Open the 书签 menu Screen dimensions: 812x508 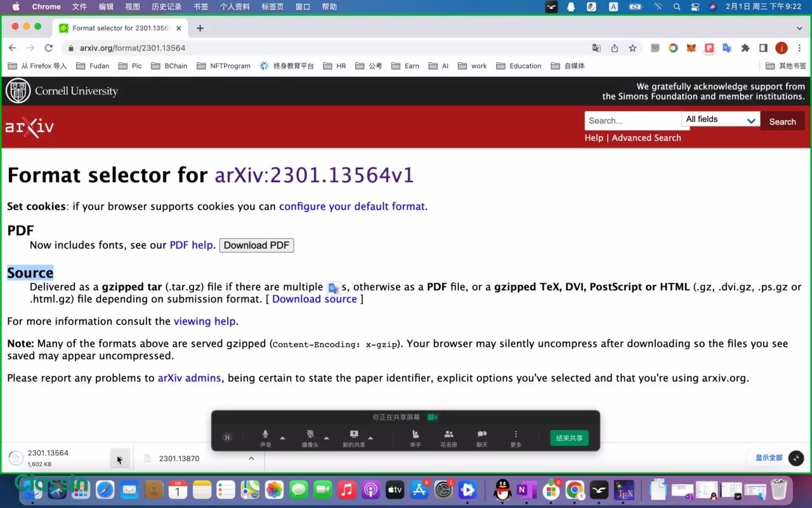[x=200, y=6]
